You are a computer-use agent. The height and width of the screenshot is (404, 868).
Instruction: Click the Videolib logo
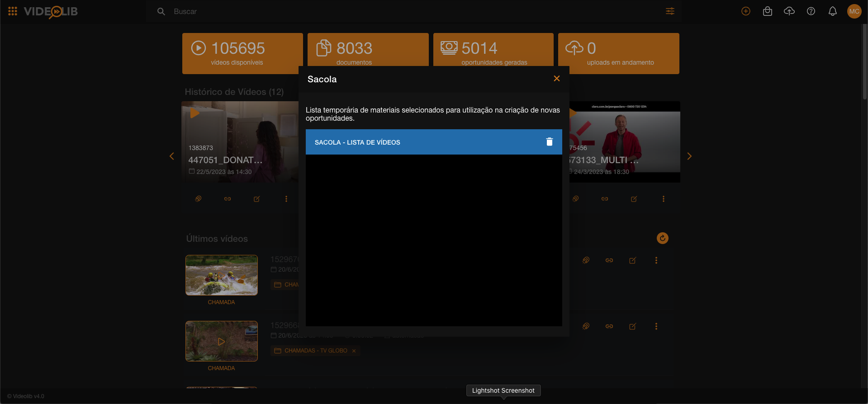point(51,12)
